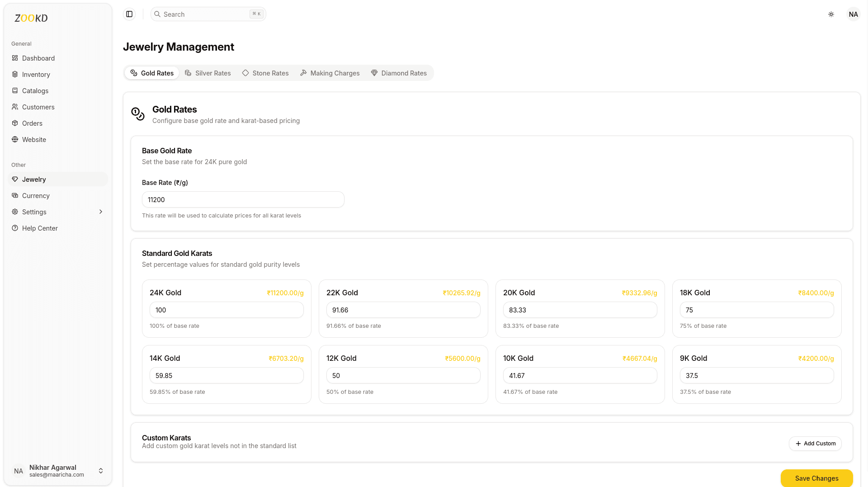The width and height of the screenshot is (868, 487).
Task: Open the Dashboard from the sidebar
Action: pos(39,58)
